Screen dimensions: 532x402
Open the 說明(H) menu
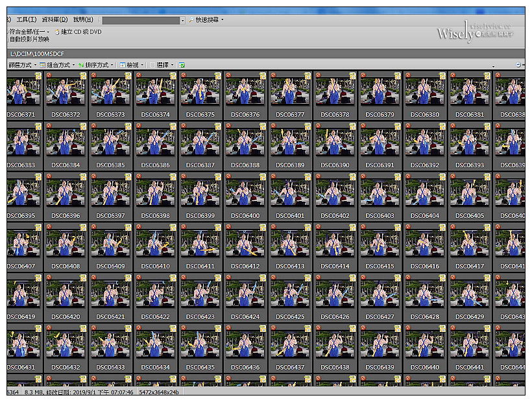click(83, 20)
